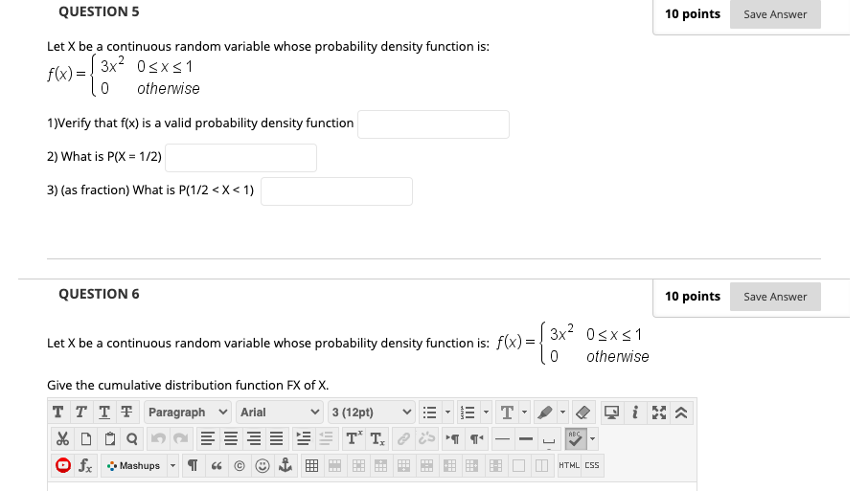The height and width of the screenshot is (491, 868).
Task: Click the cut scissors icon
Action: click(x=62, y=439)
